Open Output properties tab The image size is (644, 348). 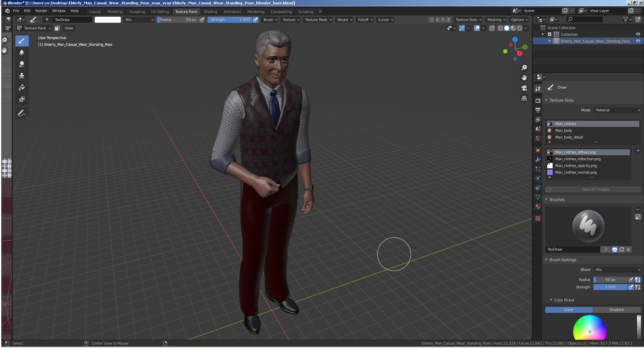tap(538, 110)
